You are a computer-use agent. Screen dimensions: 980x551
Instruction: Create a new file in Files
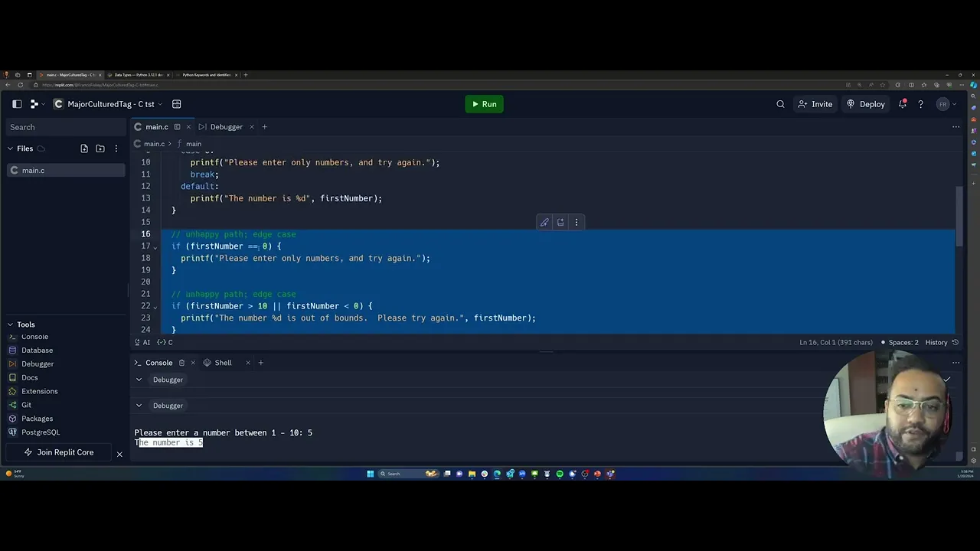(x=84, y=148)
